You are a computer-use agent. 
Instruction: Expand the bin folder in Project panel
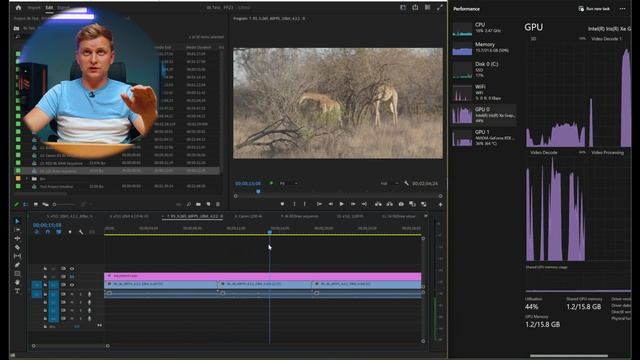(x=27, y=179)
